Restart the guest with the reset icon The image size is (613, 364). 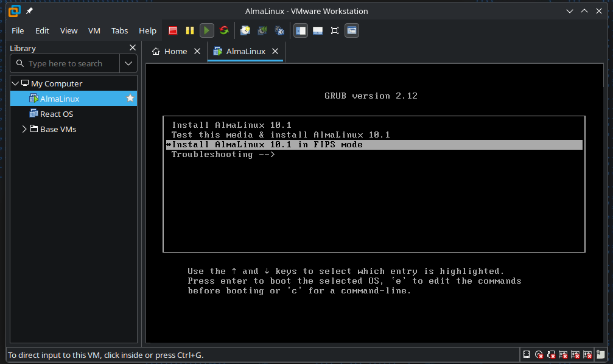[224, 30]
